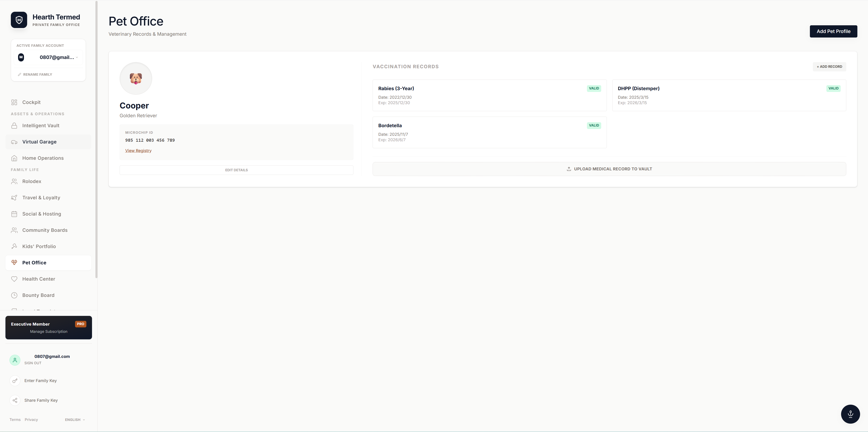Screen dimensions: 868x432
Task: Go to Kids' Portfolio section
Action: point(39,247)
